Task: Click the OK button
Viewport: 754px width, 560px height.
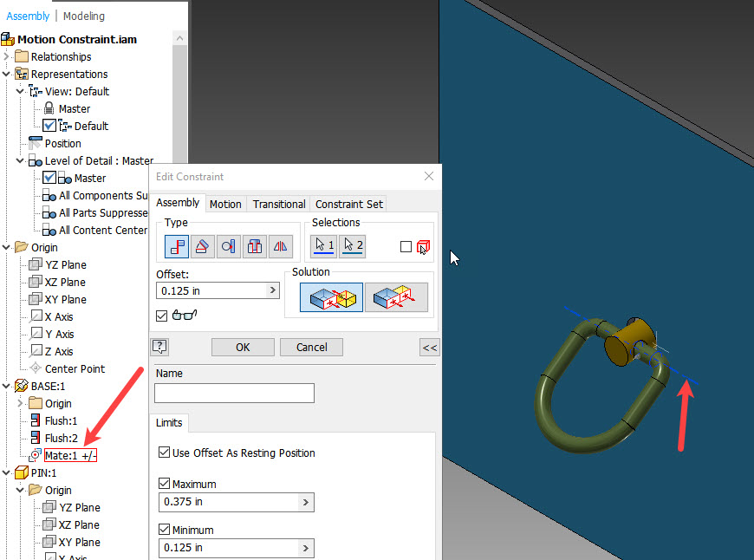Action: pos(243,347)
